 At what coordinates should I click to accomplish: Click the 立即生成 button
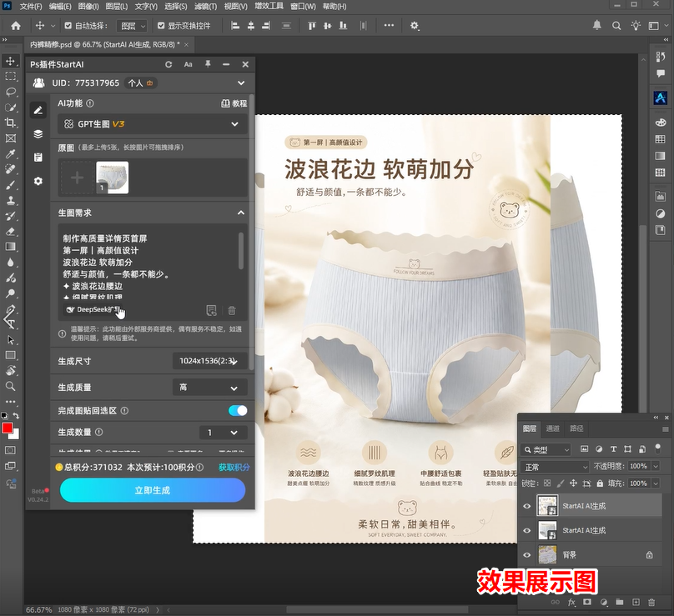click(x=153, y=490)
